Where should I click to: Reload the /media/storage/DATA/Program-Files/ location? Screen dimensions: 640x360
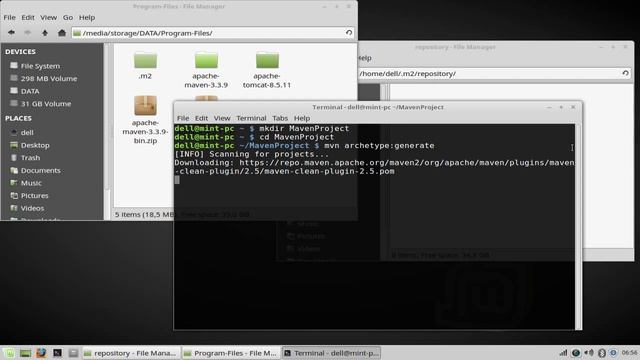tap(349, 33)
